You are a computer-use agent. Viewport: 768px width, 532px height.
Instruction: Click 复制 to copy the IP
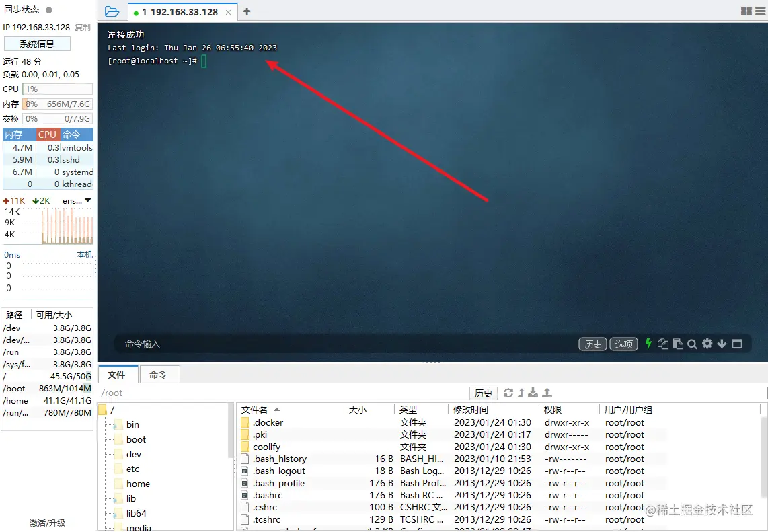point(82,28)
